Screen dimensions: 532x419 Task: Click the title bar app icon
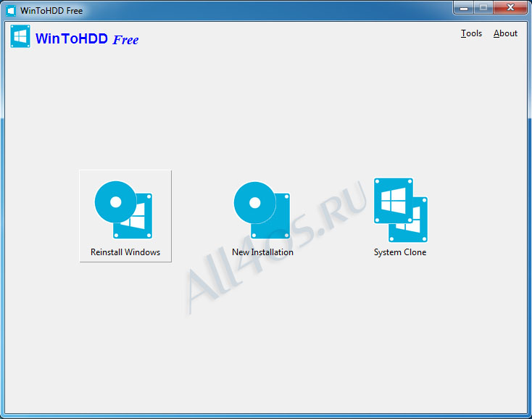(11, 11)
